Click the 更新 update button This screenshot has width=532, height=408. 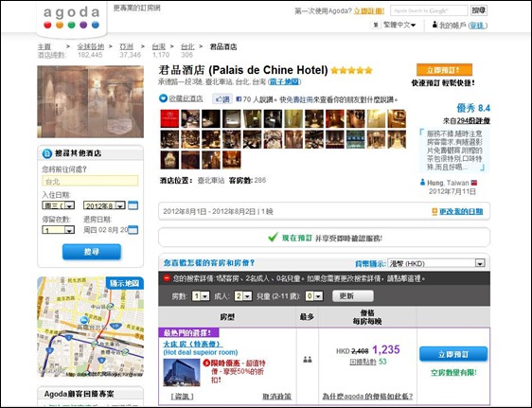pos(353,296)
